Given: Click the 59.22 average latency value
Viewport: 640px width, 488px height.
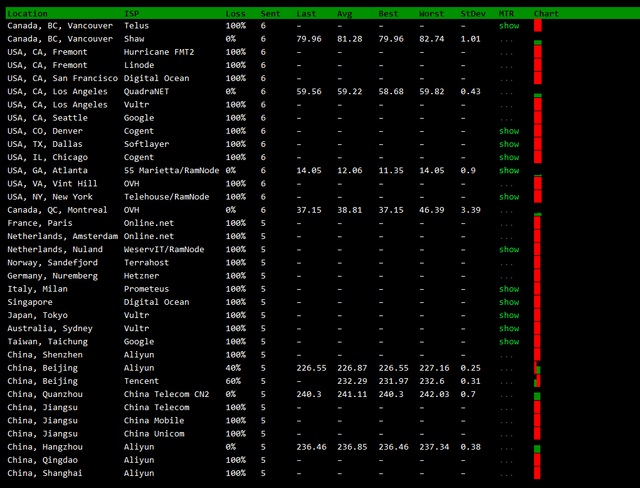Looking at the screenshot, I should (x=349, y=91).
